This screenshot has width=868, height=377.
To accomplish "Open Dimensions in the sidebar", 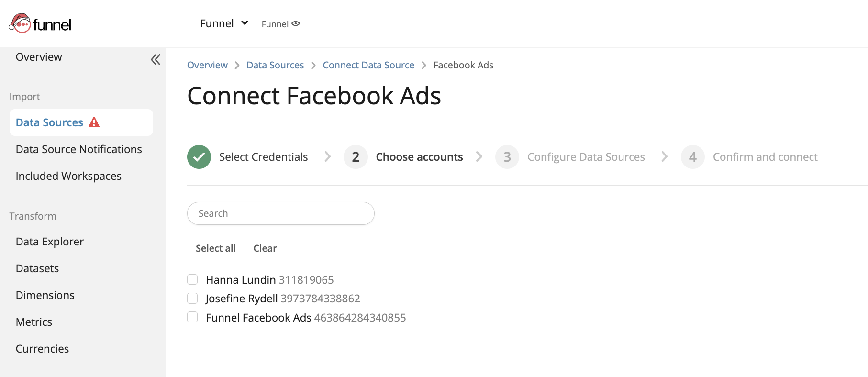I will (45, 295).
